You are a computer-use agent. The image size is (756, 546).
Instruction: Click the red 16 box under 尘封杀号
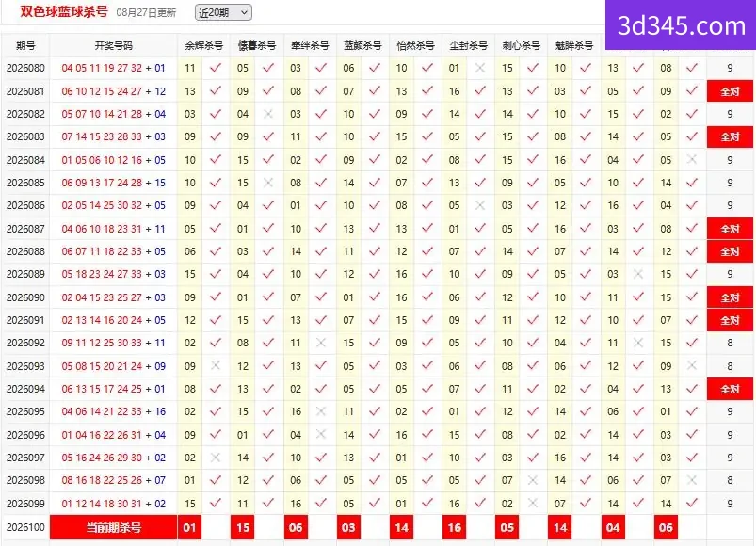pyautogui.click(x=454, y=527)
